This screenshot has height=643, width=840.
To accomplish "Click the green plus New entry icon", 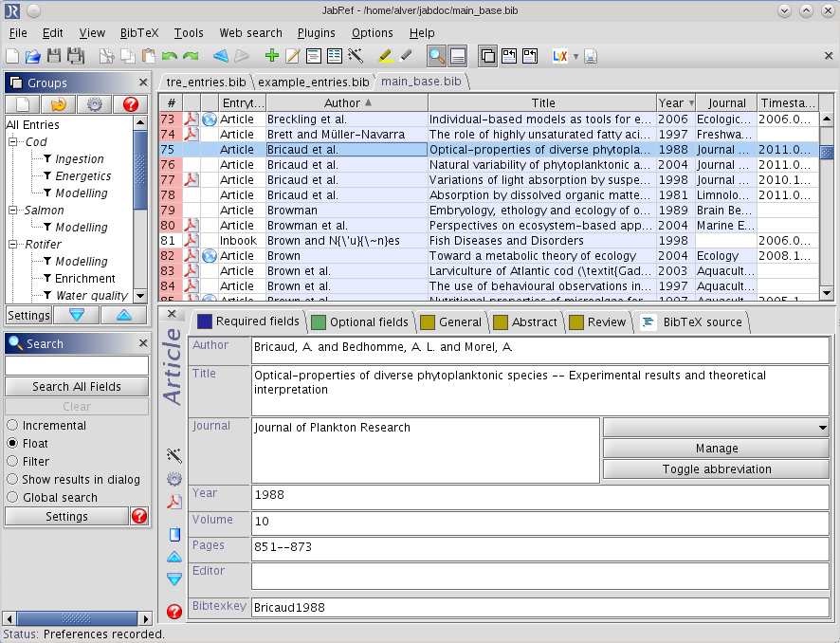I will (272, 56).
